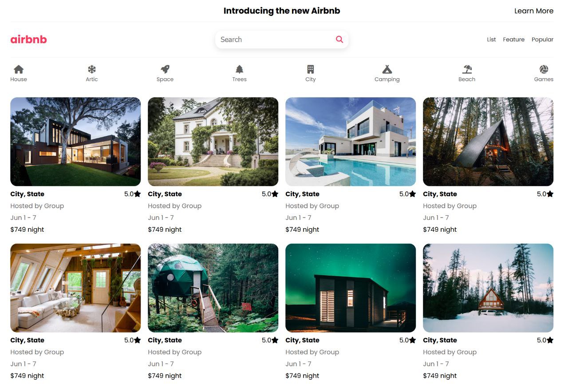Image resolution: width=568 pixels, height=392 pixels.
Task: Select the Beach umbrella category
Action: coord(467,69)
